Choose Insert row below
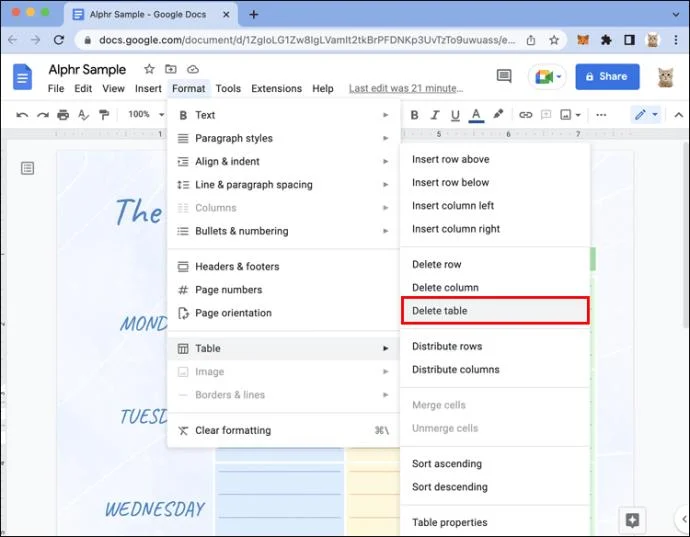The height and width of the screenshot is (537, 690). tap(495, 183)
